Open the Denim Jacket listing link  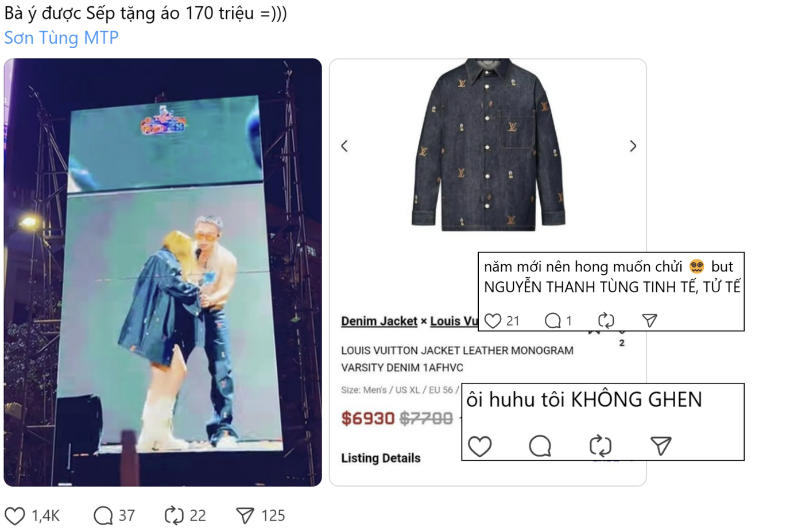point(379,321)
